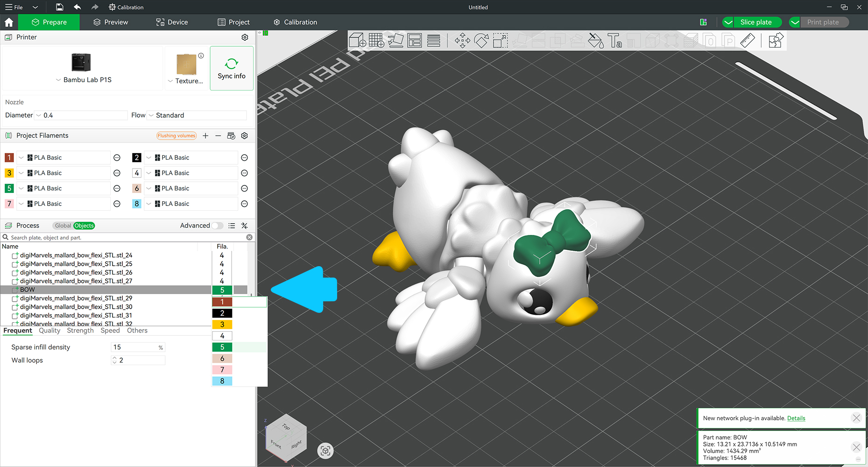Switch to the Project tab
Screen dimensions: 868x467
click(x=234, y=22)
